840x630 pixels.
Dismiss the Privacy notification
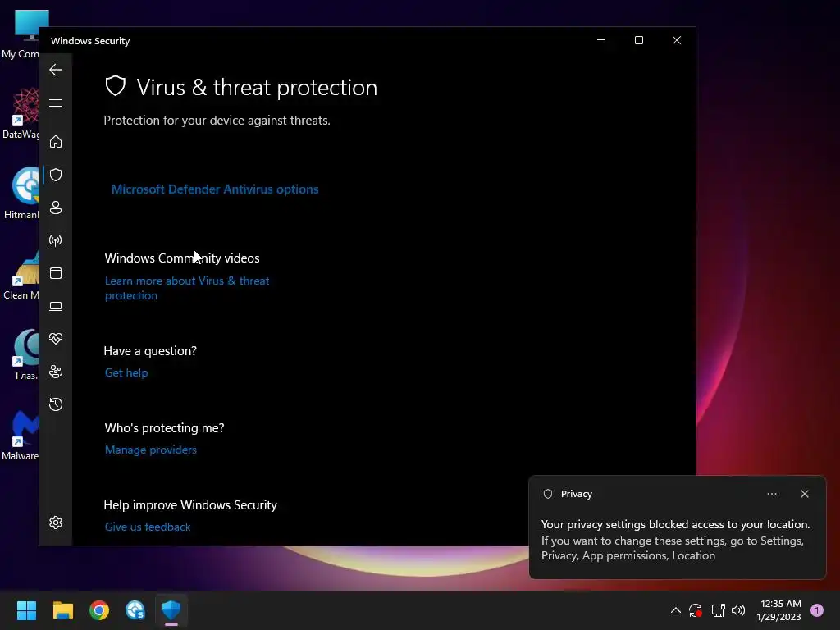click(x=805, y=494)
